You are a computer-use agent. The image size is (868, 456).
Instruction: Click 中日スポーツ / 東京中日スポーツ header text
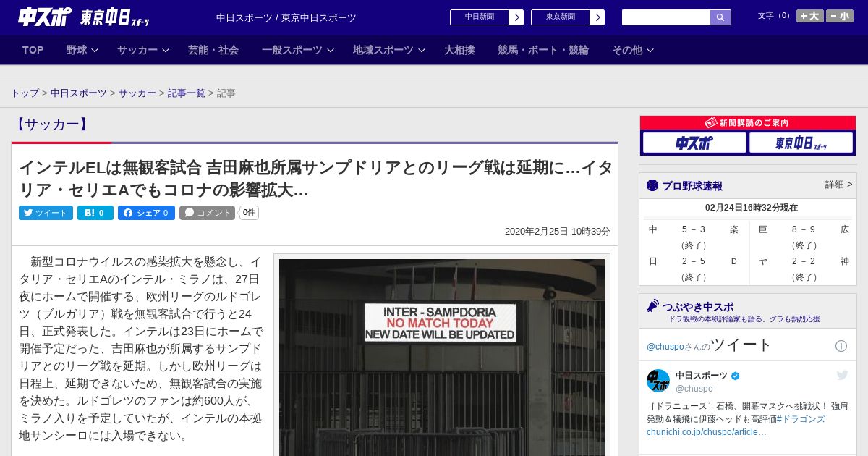(286, 18)
